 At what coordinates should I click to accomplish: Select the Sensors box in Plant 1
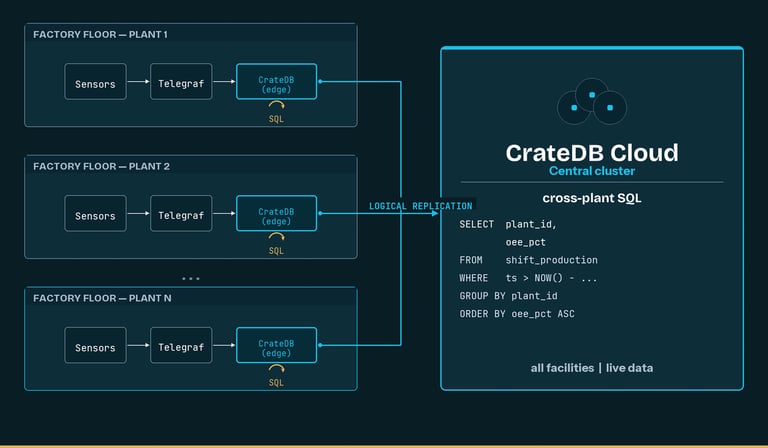click(x=95, y=82)
